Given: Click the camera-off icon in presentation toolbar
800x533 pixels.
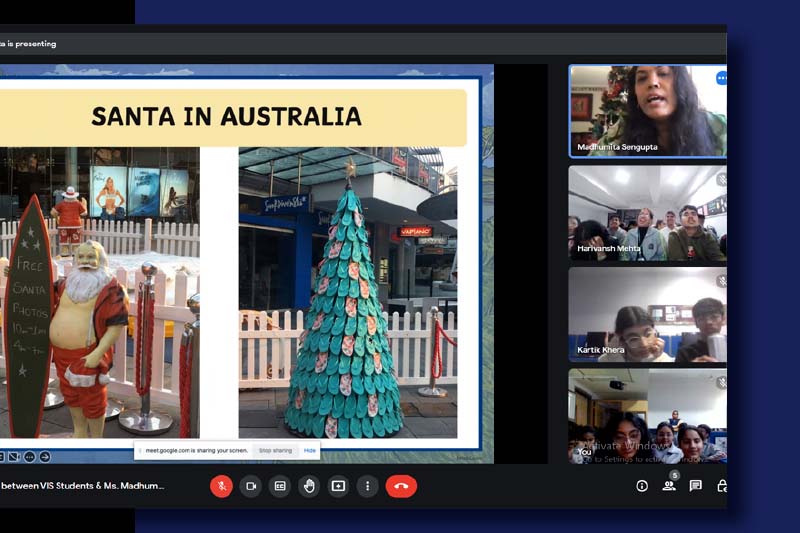Looking at the screenshot, I should click(14, 457).
